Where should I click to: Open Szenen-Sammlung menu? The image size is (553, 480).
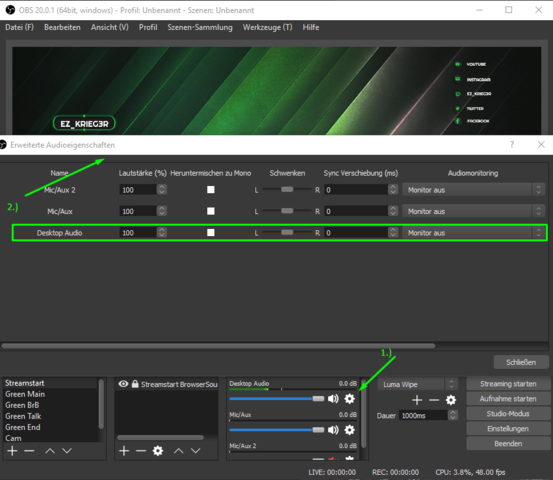[200, 27]
